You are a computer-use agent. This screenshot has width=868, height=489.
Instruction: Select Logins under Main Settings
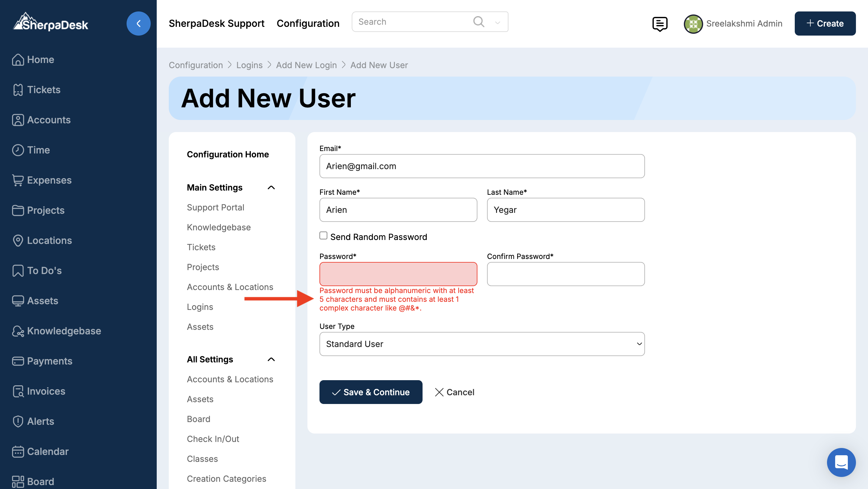coord(200,307)
